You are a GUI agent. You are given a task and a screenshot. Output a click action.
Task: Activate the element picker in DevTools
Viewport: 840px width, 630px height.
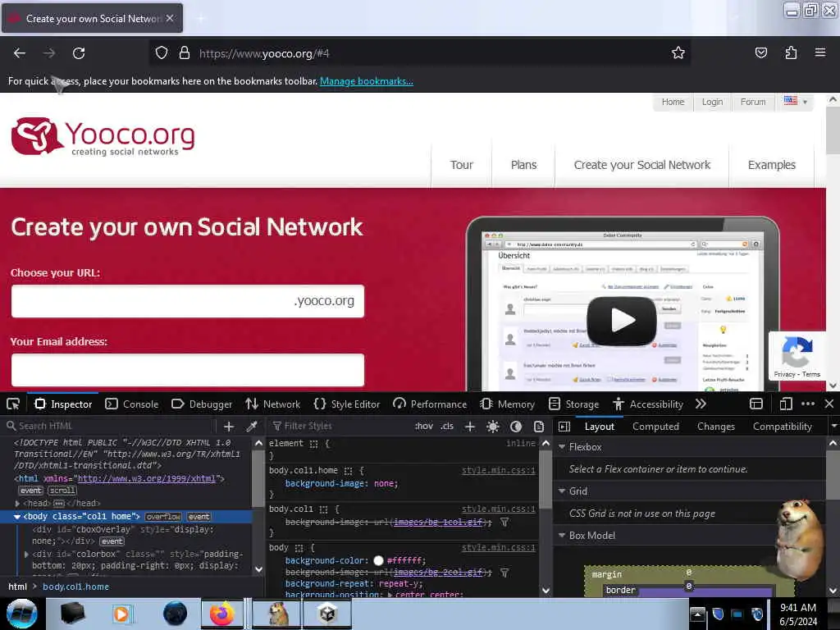click(x=13, y=404)
